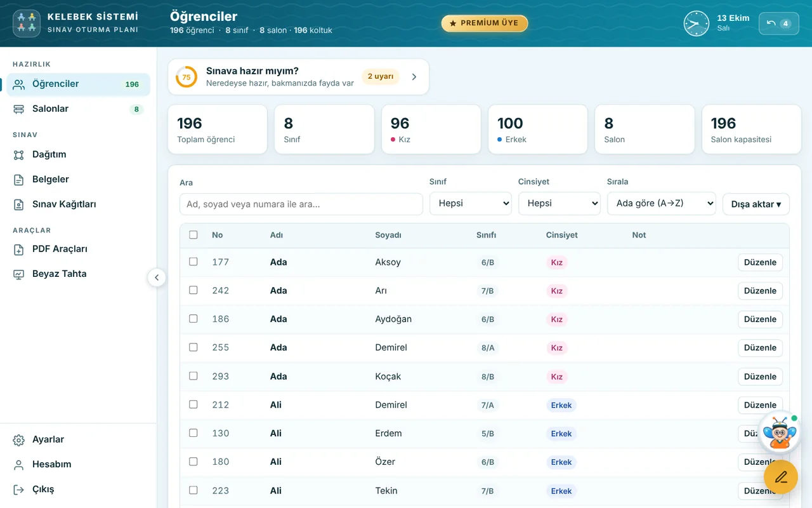Check the box for Ada Aksoy
Viewport: 812px width, 508px height.
193,262
